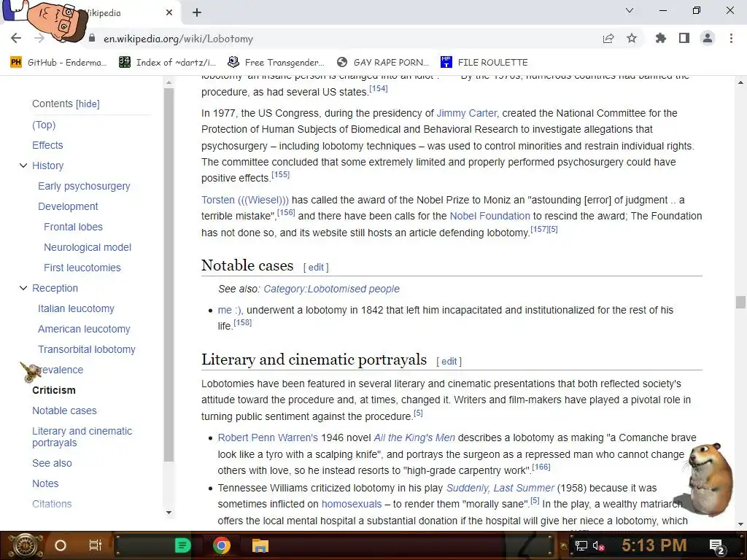Open Category:Lobotomised people link
Viewport: 747px width, 560px height.
[332, 289]
